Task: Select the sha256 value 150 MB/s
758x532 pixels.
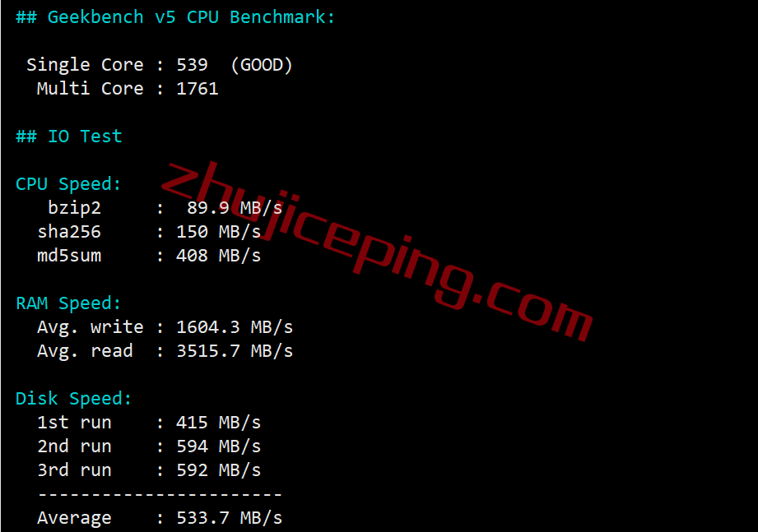Action: [218, 232]
